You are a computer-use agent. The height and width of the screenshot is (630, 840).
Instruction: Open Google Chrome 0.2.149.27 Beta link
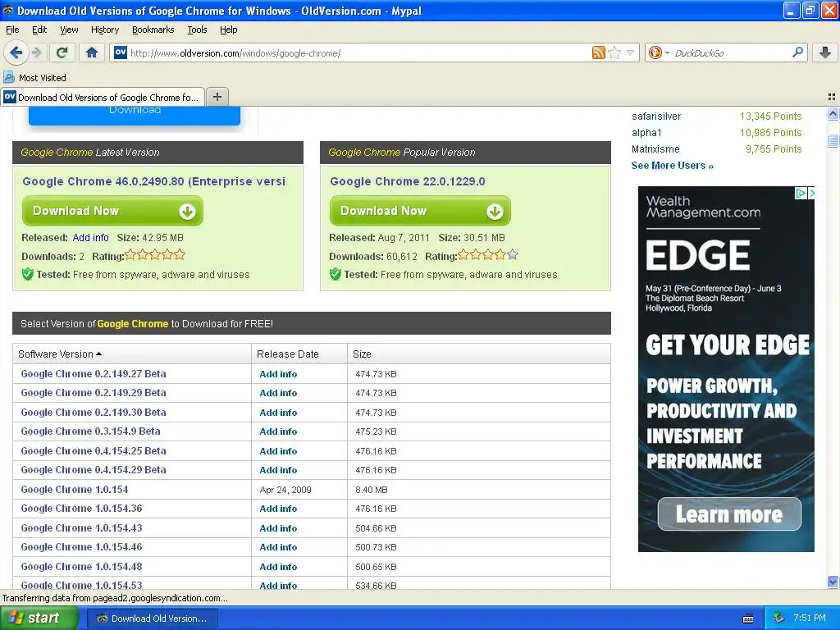94,373
